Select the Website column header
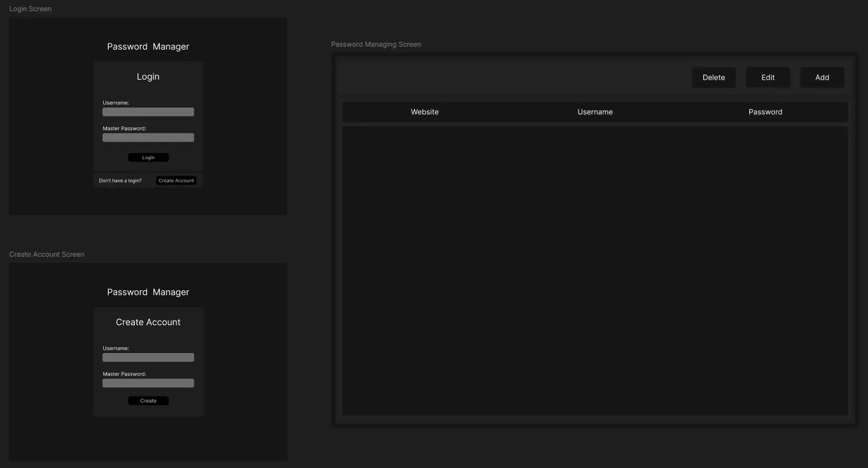 pos(424,112)
